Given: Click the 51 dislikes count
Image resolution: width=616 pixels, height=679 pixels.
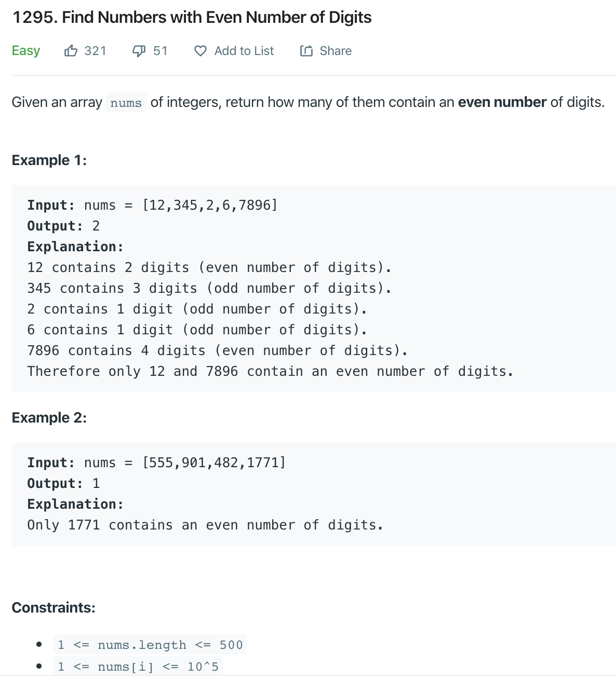Looking at the screenshot, I should [160, 51].
